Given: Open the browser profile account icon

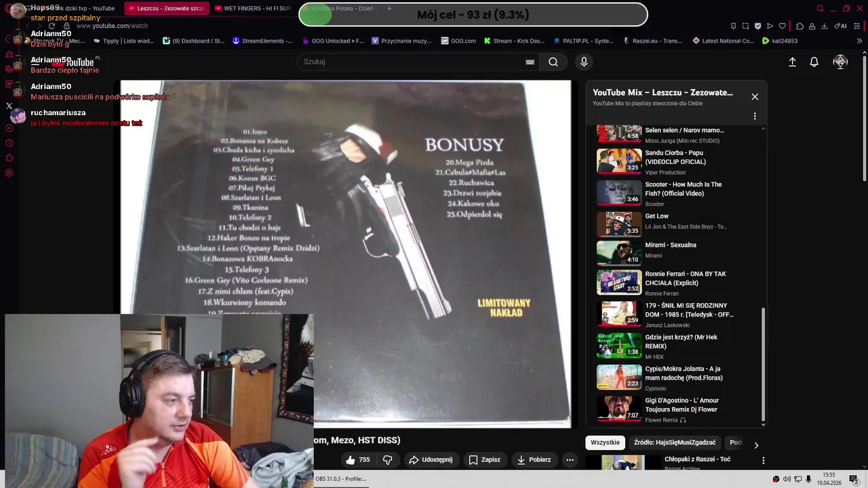Looking at the screenshot, I should pyautogui.click(x=812, y=26).
